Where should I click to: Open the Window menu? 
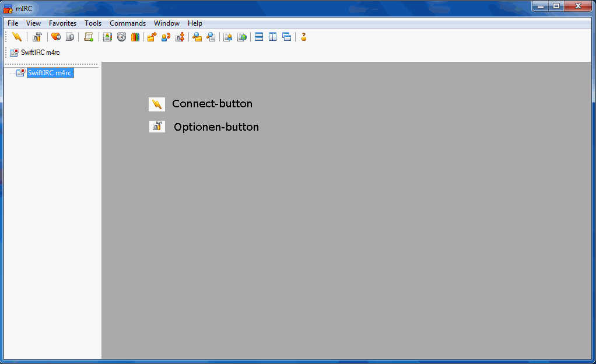[167, 23]
